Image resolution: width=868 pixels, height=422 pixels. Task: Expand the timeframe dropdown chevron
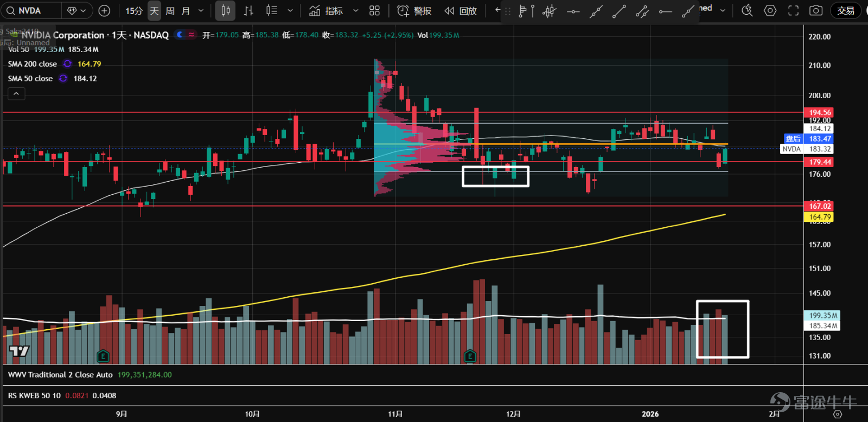[201, 10]
